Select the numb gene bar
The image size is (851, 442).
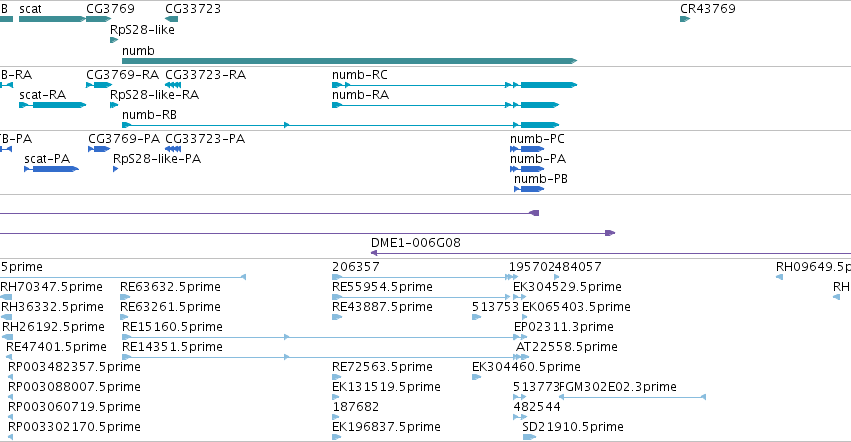pos(350,61)
